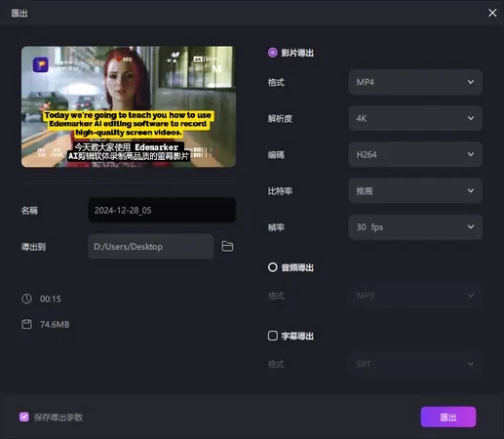The height and width of the screenshot is (439, 504).
Task: Click the 匯出 dialog title text
Action: pos(19,13)
